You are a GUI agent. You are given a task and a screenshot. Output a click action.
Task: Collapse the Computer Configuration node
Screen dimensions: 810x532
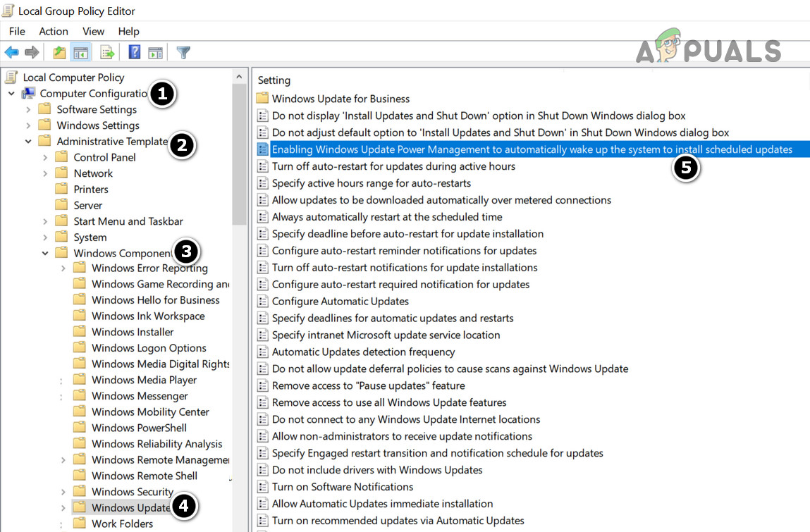coord(12,93)
